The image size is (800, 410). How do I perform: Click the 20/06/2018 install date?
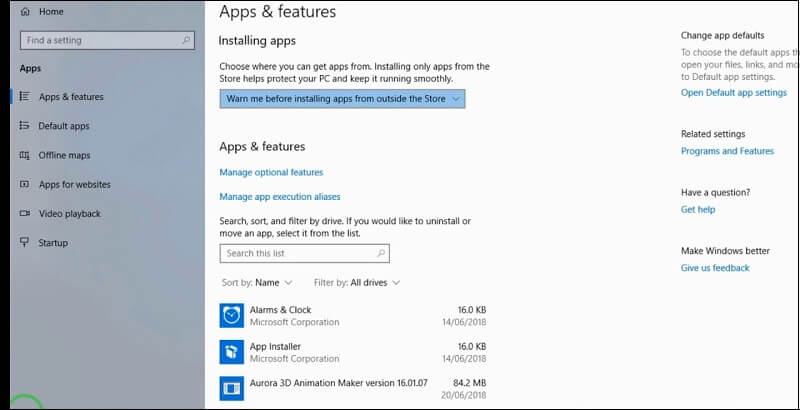point(464,395)
